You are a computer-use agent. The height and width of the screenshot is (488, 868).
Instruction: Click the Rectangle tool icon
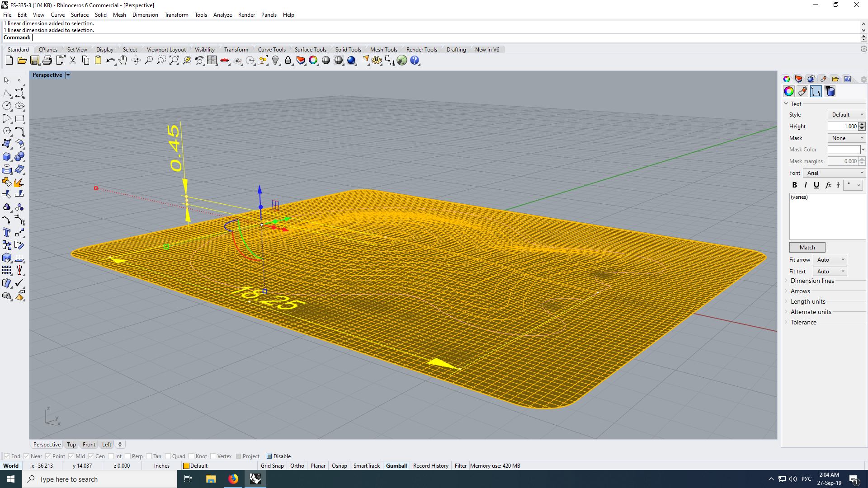19,119
